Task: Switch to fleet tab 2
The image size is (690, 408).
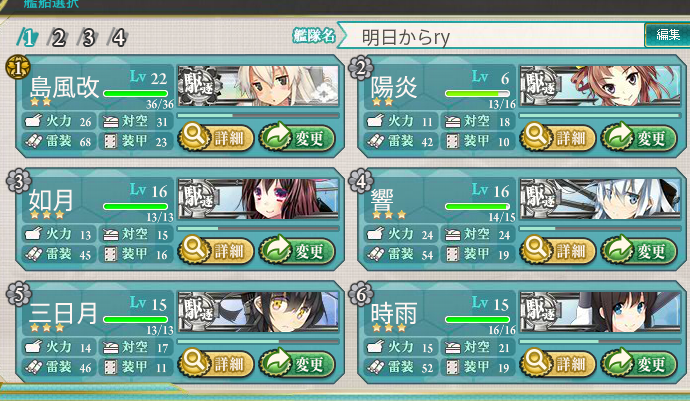Action: click(57, 37)
